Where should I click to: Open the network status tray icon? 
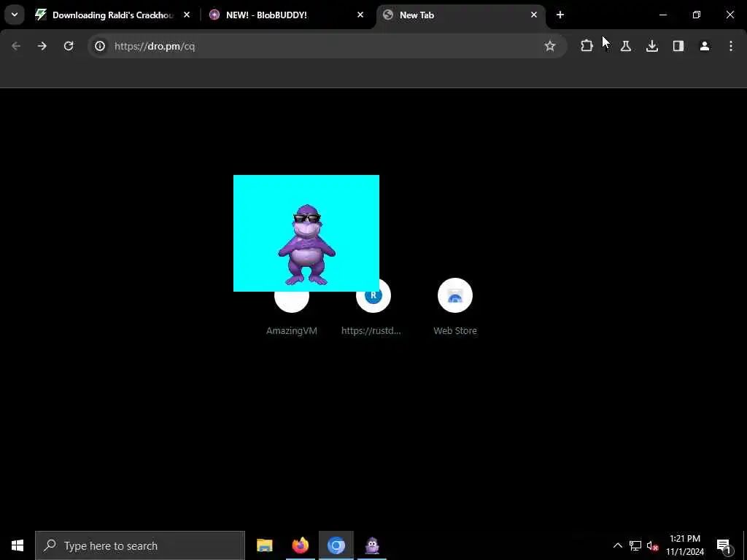(635, 545)
